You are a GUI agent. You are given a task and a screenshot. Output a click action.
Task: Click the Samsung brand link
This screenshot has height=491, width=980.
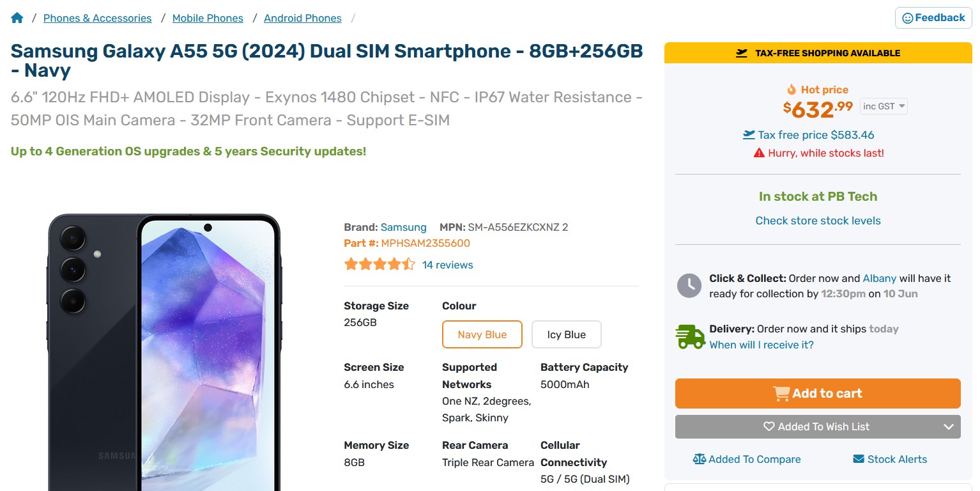point(404,227)
